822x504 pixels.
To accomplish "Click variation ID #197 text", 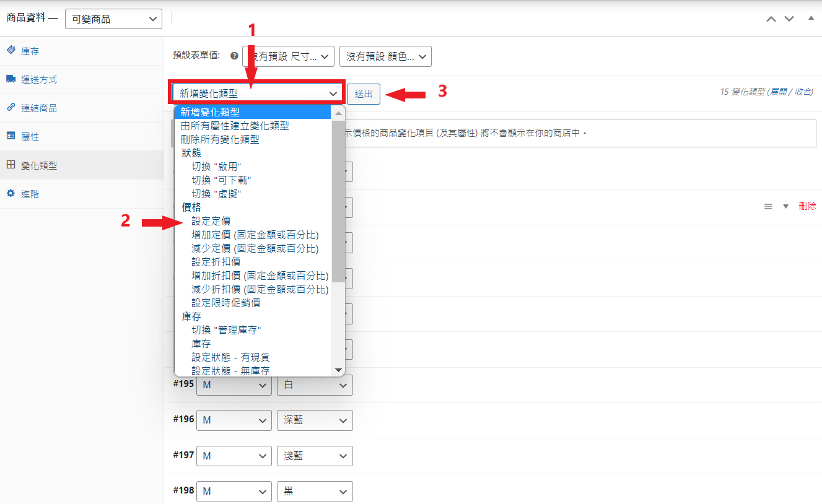I will (x=184, y=455).
